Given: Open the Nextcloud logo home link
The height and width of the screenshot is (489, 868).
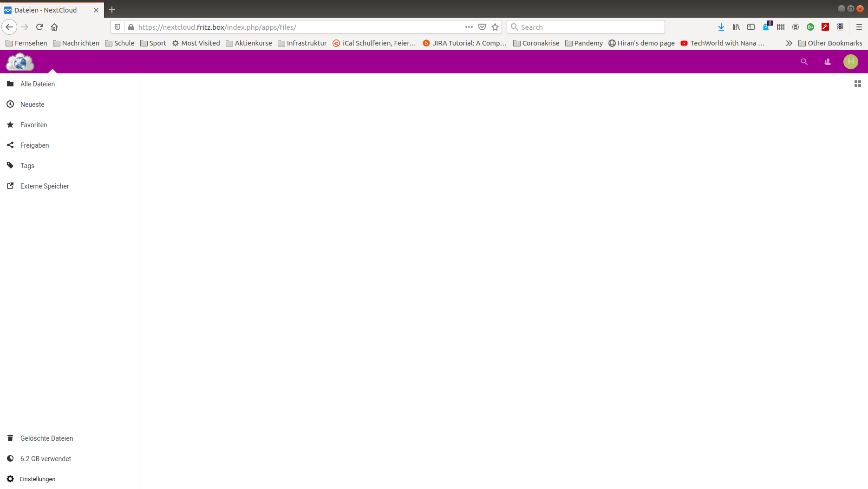Looking at the screenshot, I should point(20,62).
